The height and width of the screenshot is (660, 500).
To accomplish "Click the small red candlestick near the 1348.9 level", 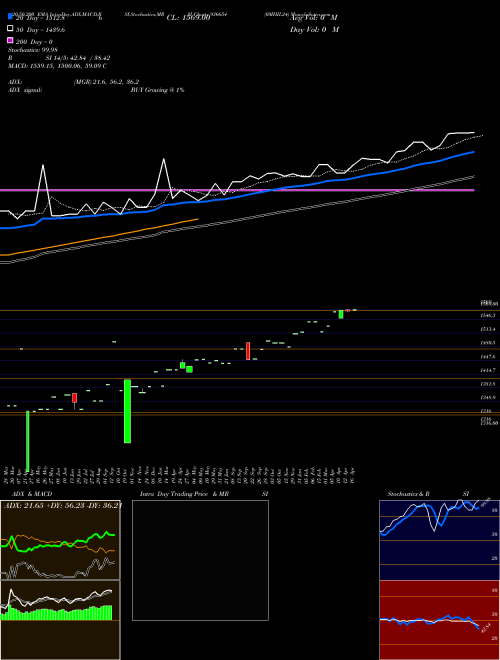I will (x=74, y=398).
